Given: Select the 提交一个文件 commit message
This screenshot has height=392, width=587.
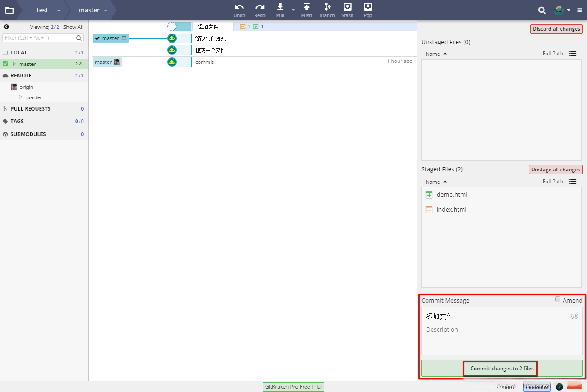Looking at the screenshot, I should 210,50.
